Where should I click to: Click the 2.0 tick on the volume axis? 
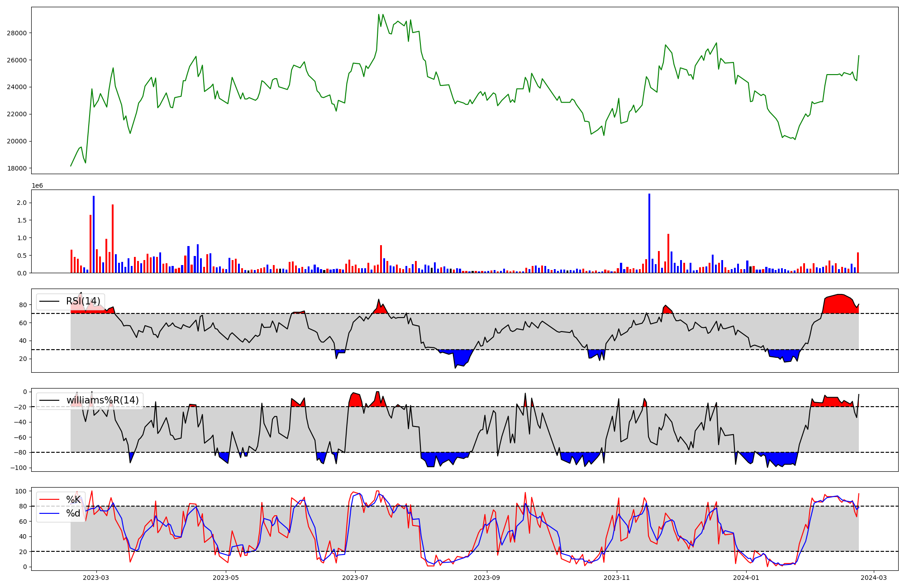point(22,203)
